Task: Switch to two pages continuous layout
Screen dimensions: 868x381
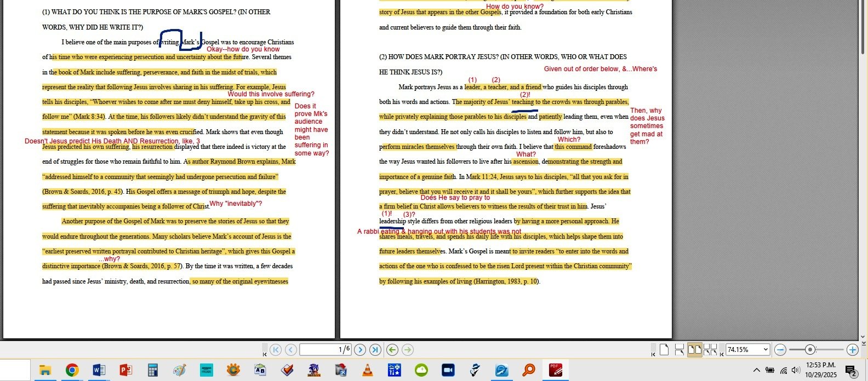Action: click(710, 350)
